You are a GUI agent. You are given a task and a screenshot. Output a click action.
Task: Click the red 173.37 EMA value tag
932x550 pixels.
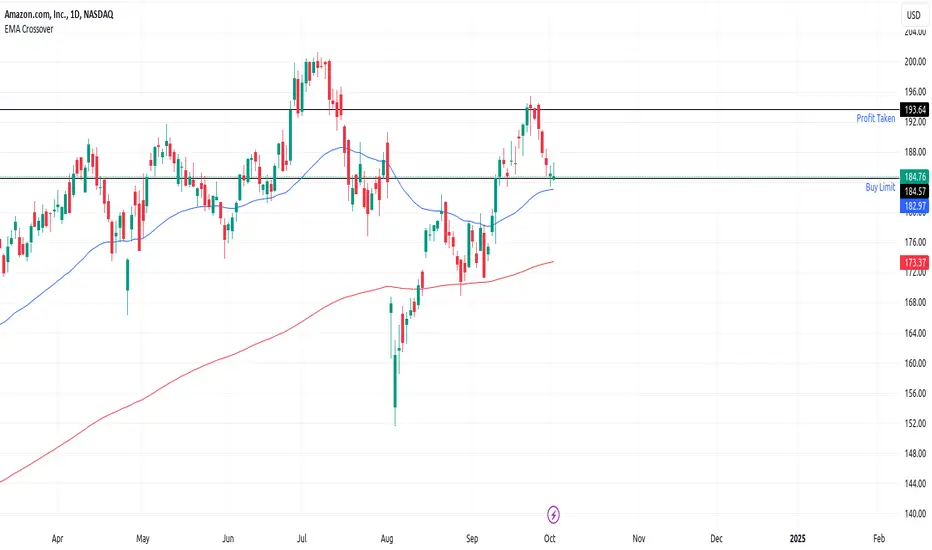915,262
